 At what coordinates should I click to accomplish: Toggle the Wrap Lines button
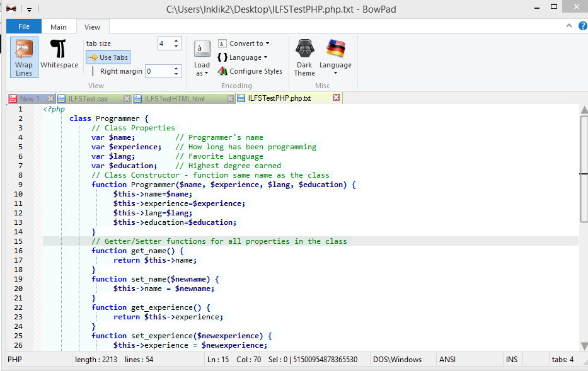click(x=24, y=57)
